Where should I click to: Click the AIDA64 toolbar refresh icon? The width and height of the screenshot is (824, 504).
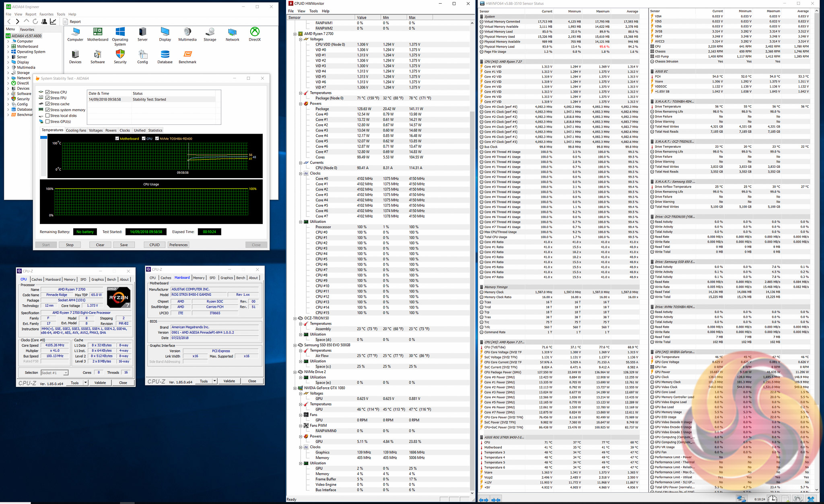pos(35,21)
